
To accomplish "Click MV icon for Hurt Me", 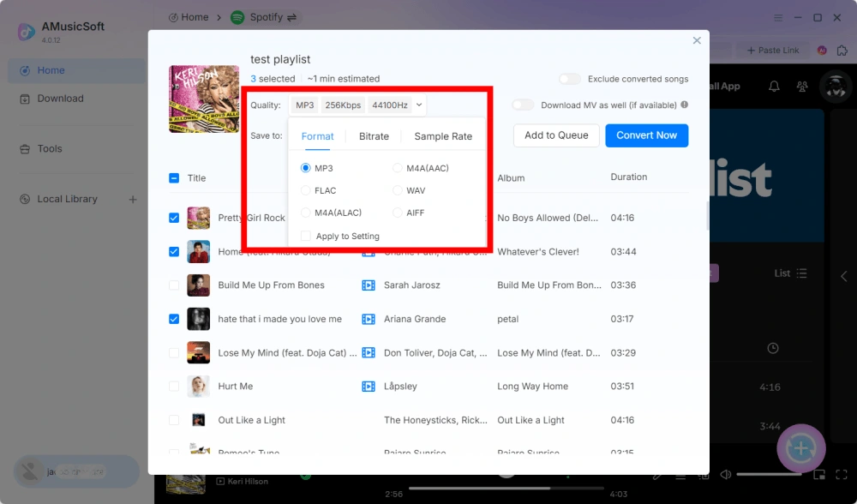I will point(369,386).
